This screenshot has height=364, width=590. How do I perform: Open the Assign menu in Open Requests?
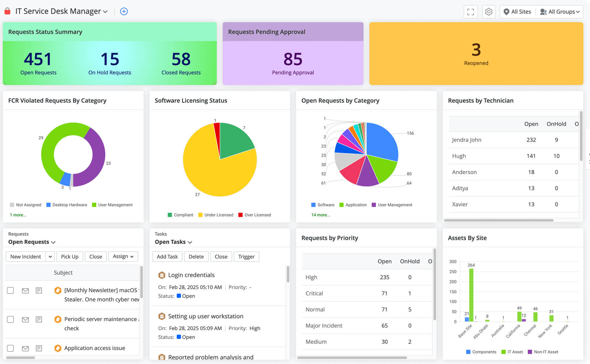point(123,256)
